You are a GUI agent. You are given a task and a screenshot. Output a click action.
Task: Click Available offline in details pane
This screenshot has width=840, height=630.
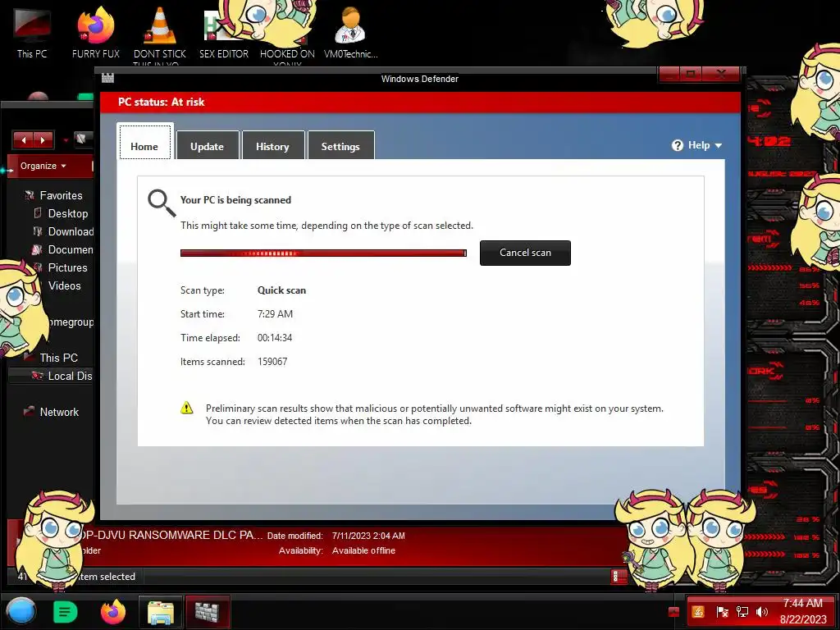point(363,550)
